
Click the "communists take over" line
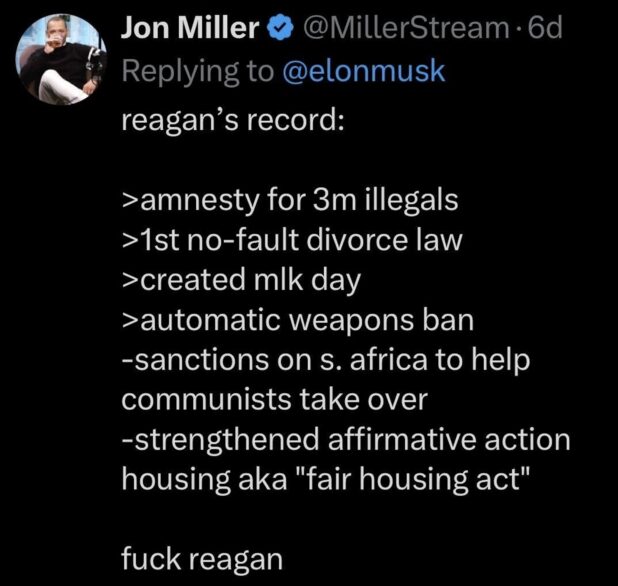tap(274, 400)
